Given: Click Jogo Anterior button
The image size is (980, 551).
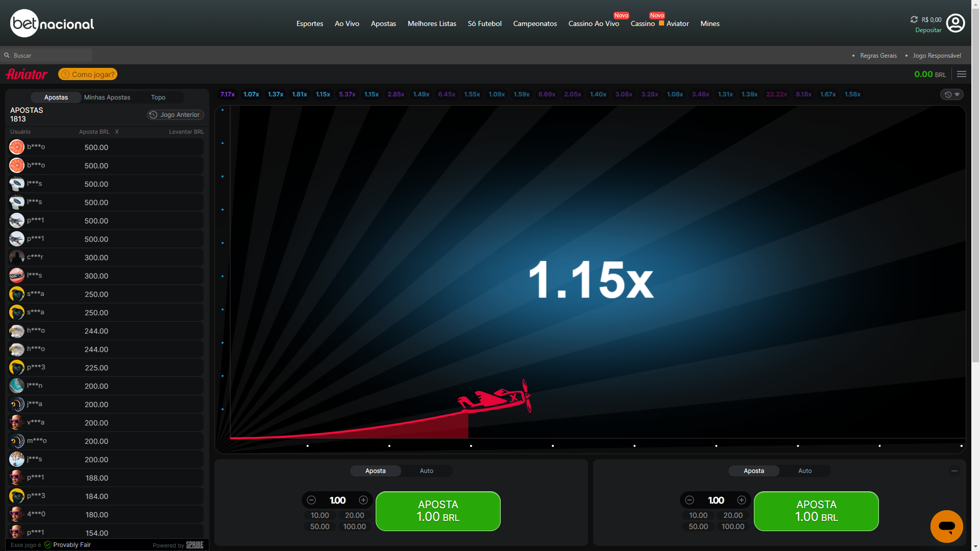Looking at the screenshot, I should coord(176,115).
